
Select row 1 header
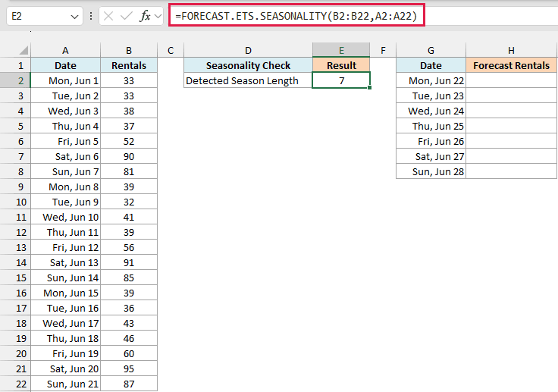coord(15,65)
